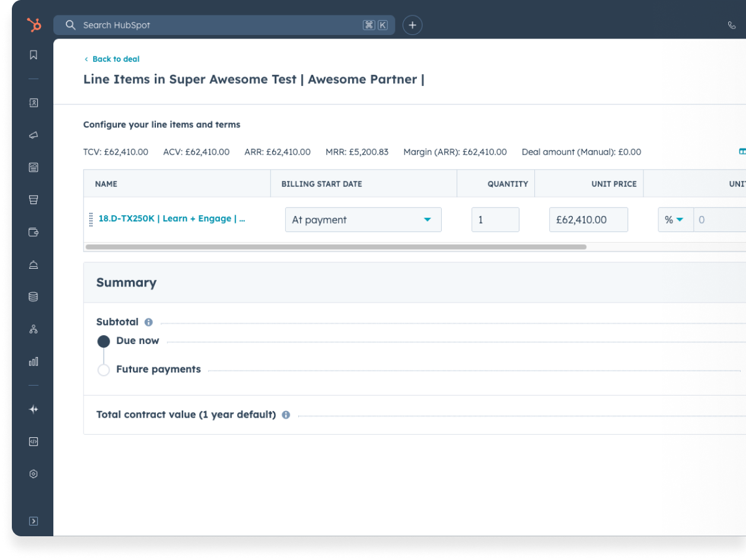Click the TCV: £62,410.00 metric
Image resolution: width=746 pixels, height=560 pixels.
[116, 152]
